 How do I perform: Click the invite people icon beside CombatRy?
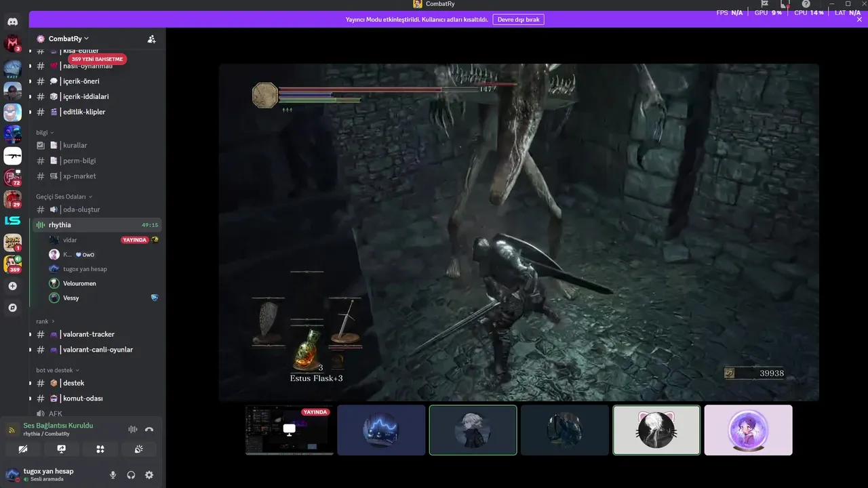pos(151,39)
